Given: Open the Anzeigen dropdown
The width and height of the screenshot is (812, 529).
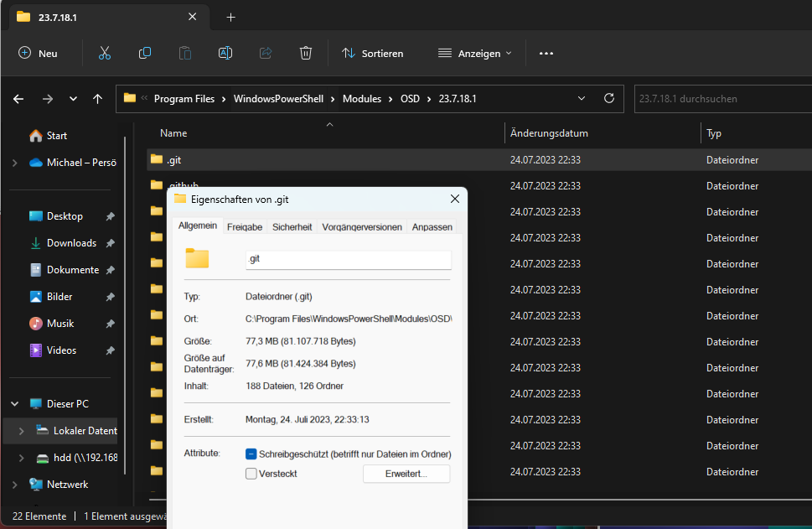Looking at the screenshot, I should click(x=474, y=53).
